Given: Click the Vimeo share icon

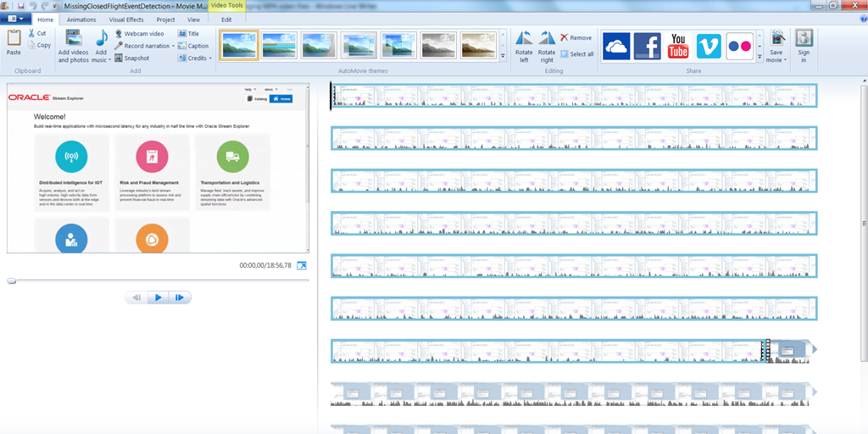Looking at the screenshot, I should (x=709, y=46).
